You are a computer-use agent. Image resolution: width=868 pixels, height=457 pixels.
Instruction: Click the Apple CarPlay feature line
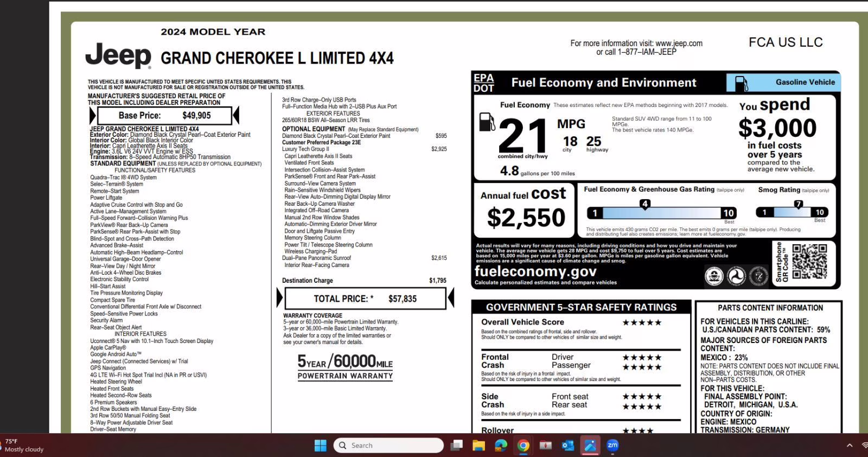click(108, 347)
